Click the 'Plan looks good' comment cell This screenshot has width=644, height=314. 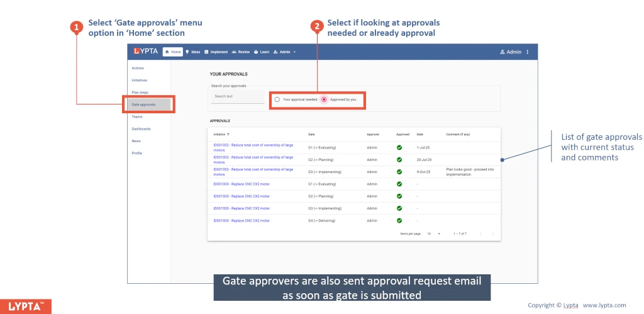[470, 172]
